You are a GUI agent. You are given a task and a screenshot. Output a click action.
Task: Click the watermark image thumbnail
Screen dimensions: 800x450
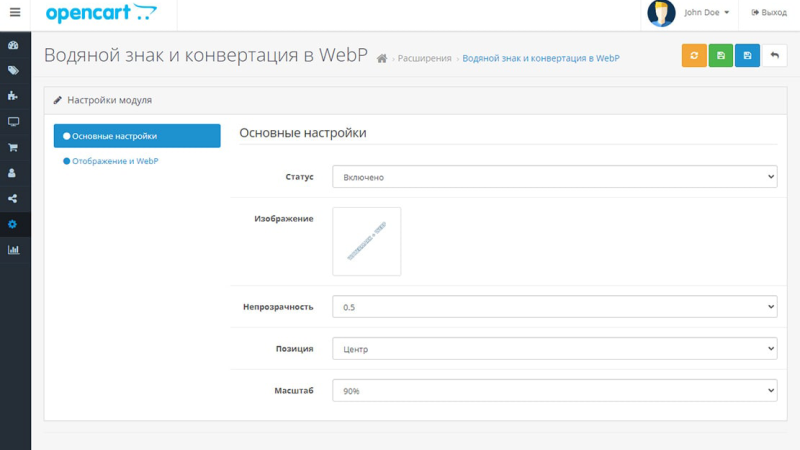coord(367,241)
